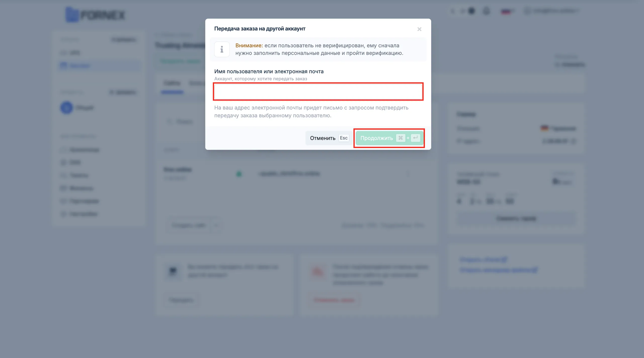Viewport: 644px width, 358px height.
Task: Click the green status dot in site row
Action: 239,174
